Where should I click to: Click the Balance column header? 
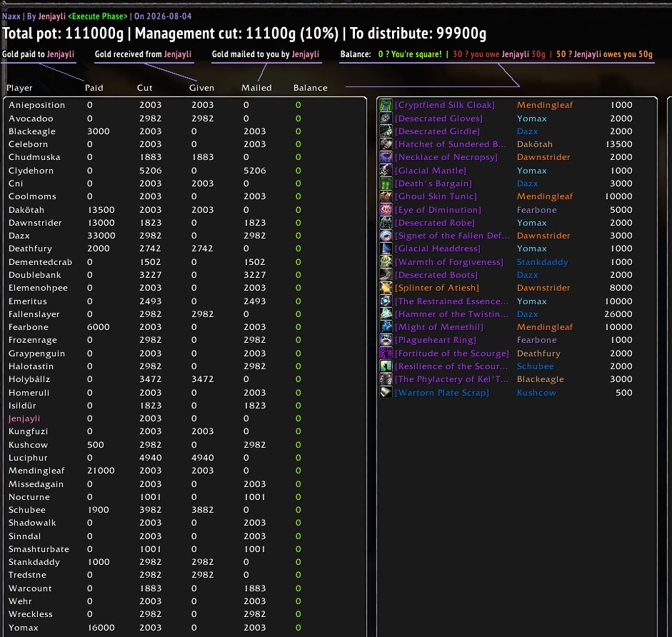[x=310, y=88]
